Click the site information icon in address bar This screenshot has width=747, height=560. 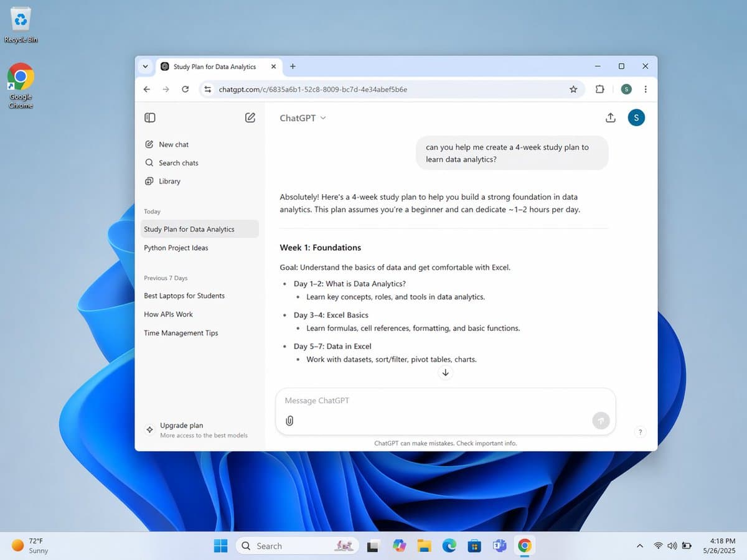pos(208,90)
